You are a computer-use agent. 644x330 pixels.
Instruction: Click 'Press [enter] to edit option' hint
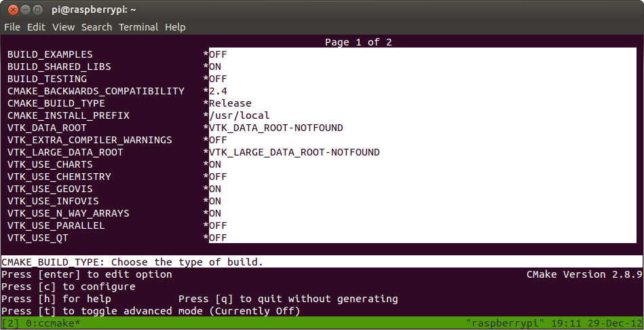87,274
